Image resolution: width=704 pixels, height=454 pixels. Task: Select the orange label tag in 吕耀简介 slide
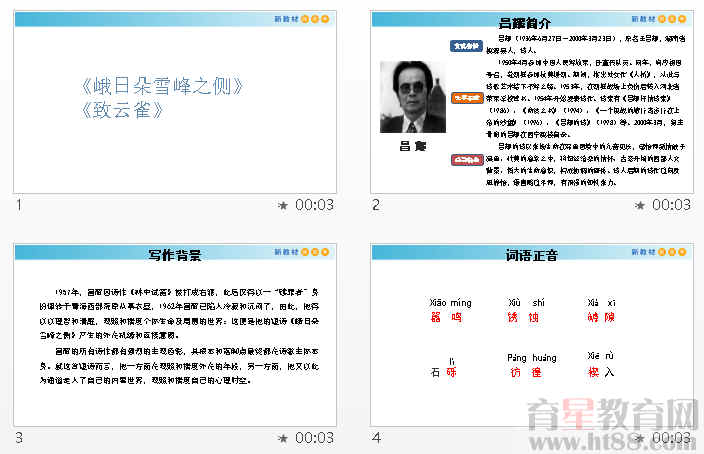pyautogui.click(x=464, y=98)
